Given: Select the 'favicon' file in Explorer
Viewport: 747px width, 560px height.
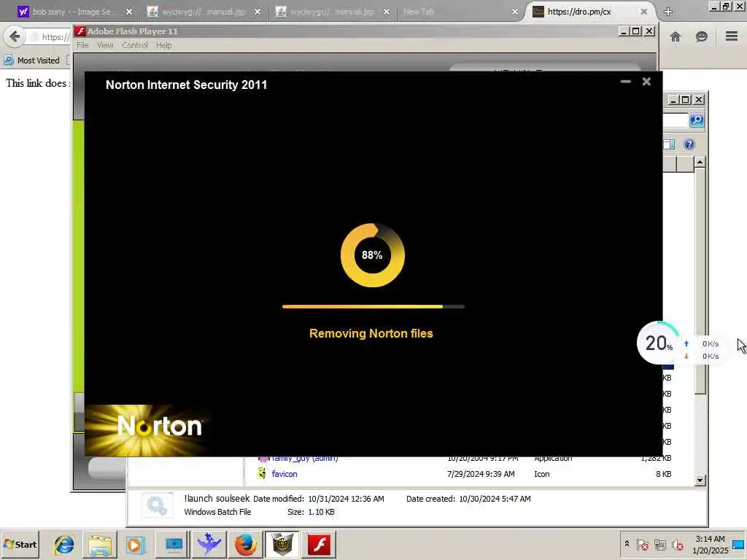Looking at the screenshot, I should coord(285,474).
